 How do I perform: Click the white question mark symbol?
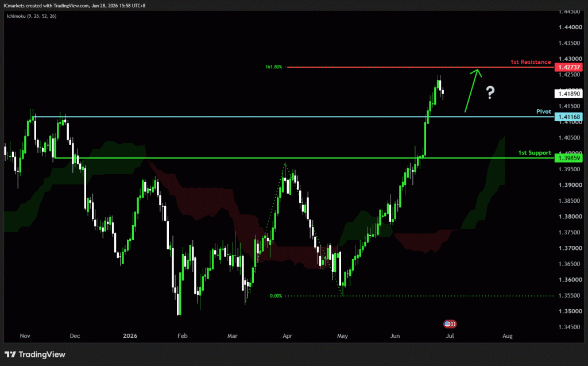490,93
